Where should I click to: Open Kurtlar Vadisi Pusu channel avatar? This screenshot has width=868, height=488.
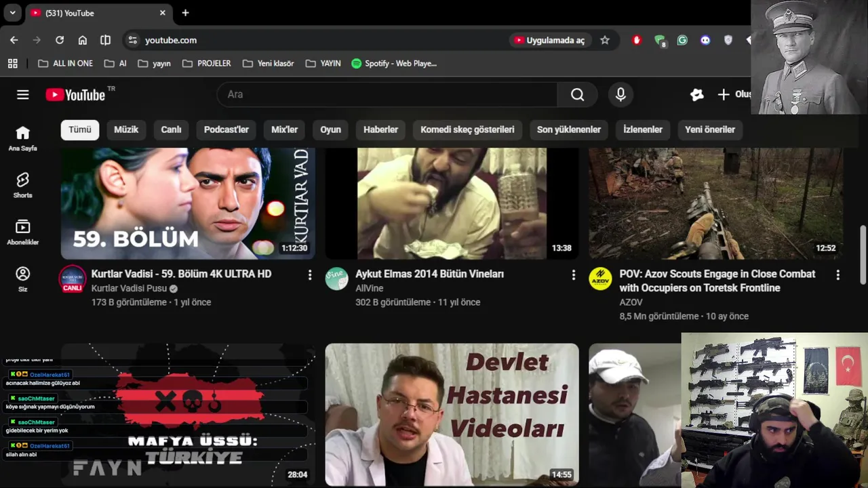[x=73, y=279]
